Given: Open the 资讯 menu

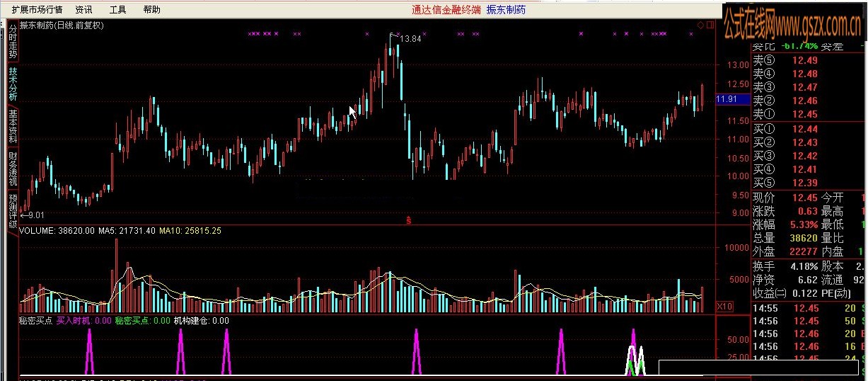Looking at the screenshot, I should (83, 10).
